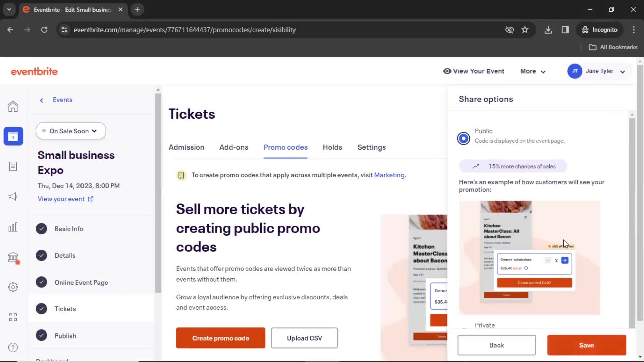Select the Public radio button option
The image size is (644, 362).
pyautogui.click(x=464, y=138)
